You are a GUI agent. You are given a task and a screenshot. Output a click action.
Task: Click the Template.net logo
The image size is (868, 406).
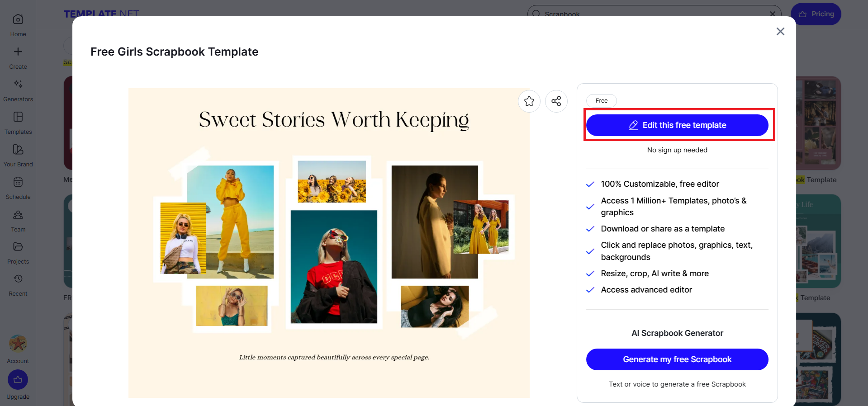coord(101,14)
